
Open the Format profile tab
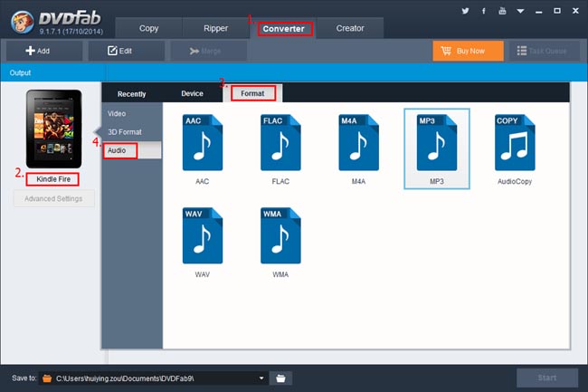[252, 93]
